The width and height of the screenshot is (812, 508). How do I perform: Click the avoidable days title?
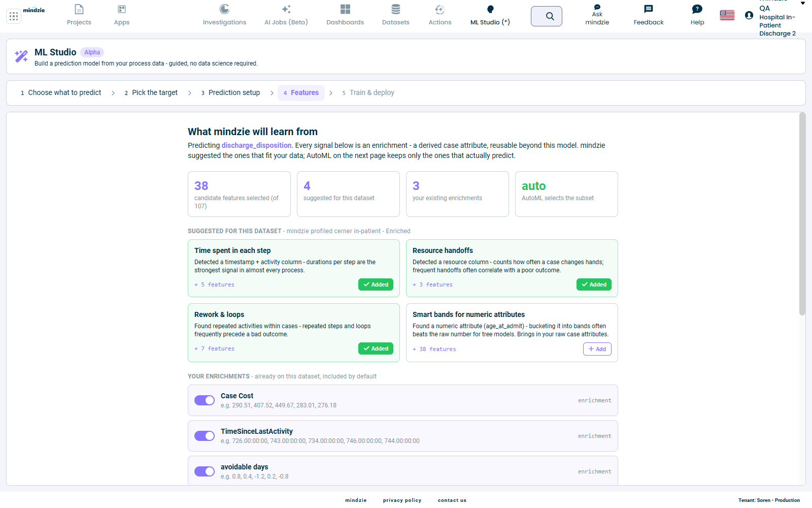(245, 467)
